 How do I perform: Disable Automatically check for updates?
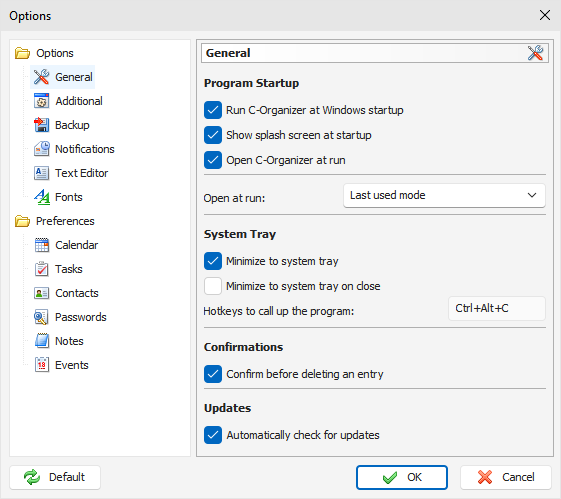click(x=213, y=435)
